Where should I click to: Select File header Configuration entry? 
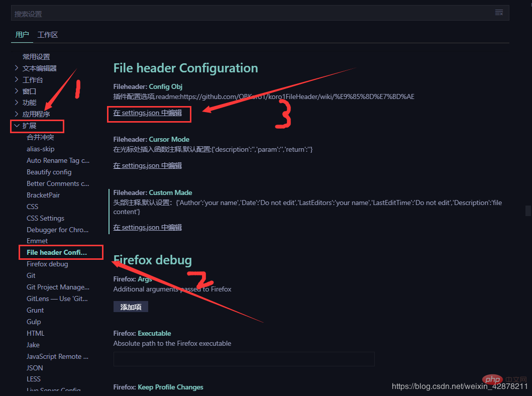[x=57, y=252]
